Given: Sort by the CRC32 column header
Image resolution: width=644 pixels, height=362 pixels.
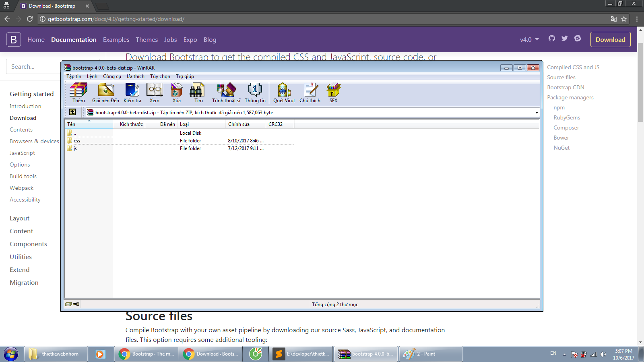Looking at the screenshot, I should tap(280, 124).
